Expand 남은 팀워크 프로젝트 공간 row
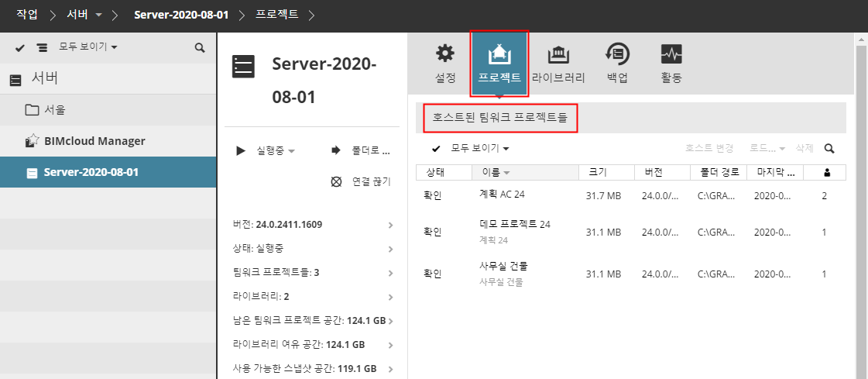 (x=314, y=320)
